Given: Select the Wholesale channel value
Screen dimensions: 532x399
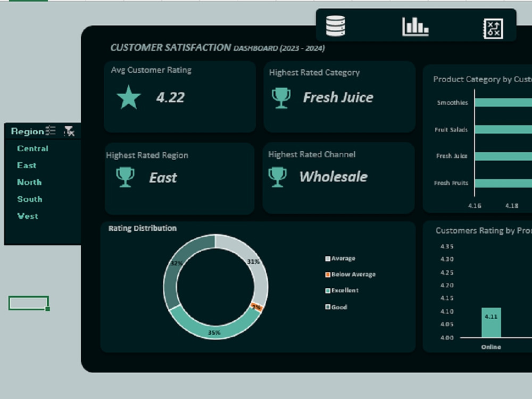Looking at the screenshot, I should tap(334, 177).
